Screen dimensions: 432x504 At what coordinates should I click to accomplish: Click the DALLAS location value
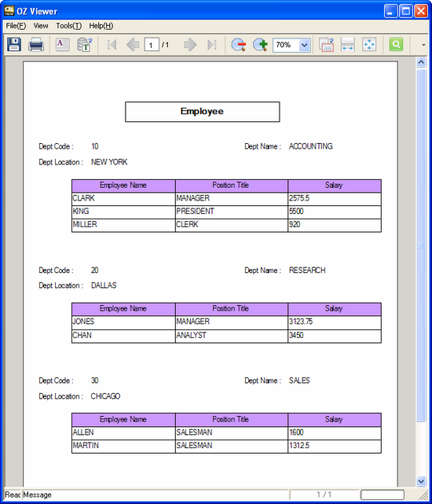(104, 285)
